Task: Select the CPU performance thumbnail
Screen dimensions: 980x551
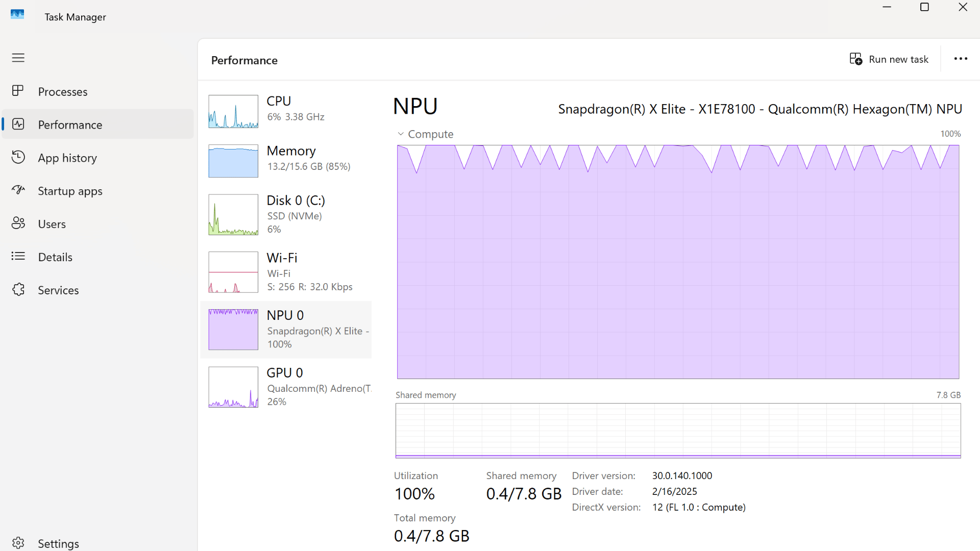Action: [233, 111]
